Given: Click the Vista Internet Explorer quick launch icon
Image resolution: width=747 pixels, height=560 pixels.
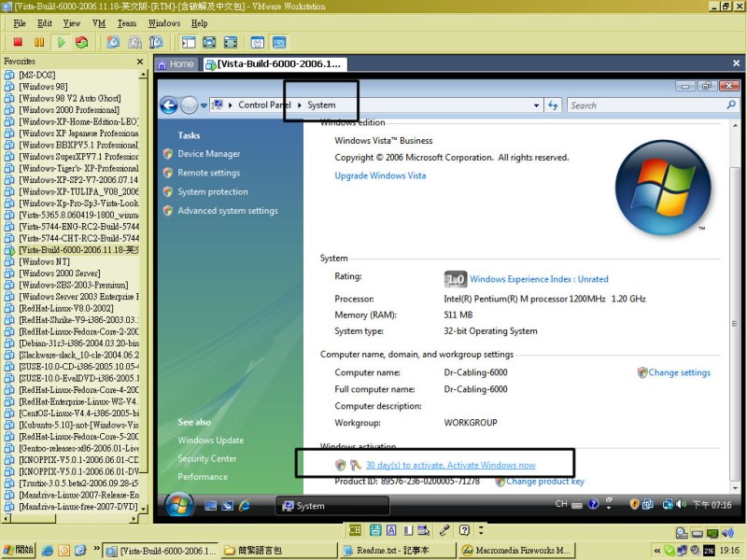Looking at the screenshot, I should 244,505.
